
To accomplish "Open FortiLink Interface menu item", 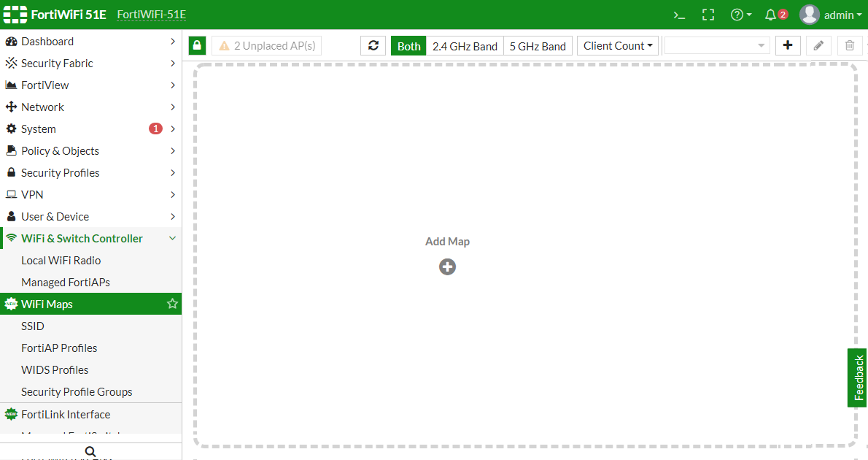I will pyautogui.click(x=90, y=414).
